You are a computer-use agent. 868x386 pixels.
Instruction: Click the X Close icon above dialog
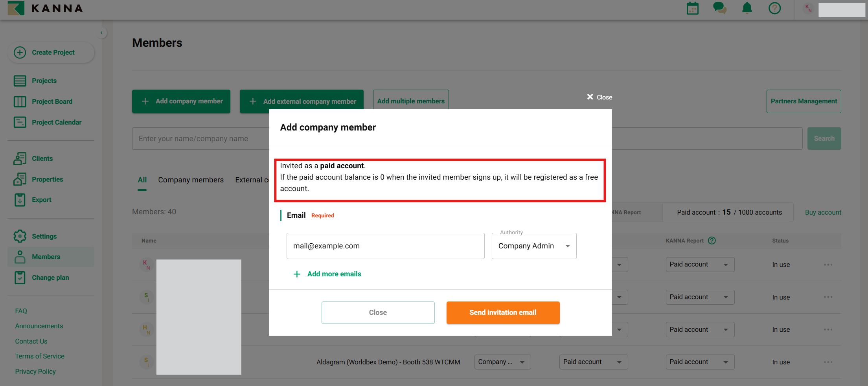coord(599,97)
